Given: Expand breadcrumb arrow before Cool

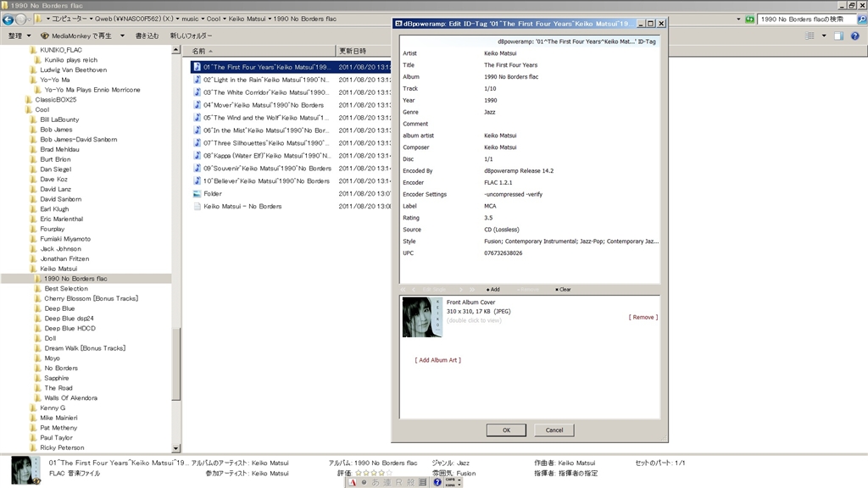Looking at the screenshot, I should point(203,19).
